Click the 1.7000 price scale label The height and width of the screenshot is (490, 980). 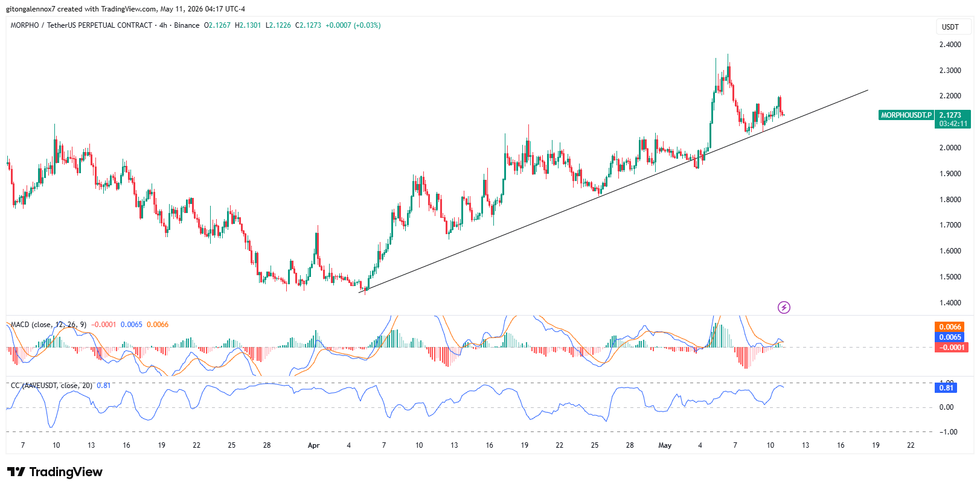[950, 225]
